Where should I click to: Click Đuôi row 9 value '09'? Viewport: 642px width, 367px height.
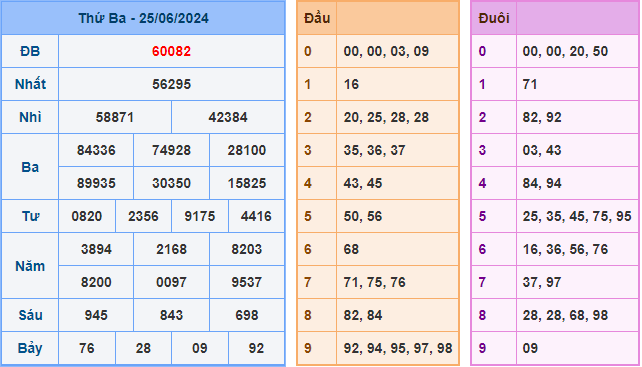[530, 349]
